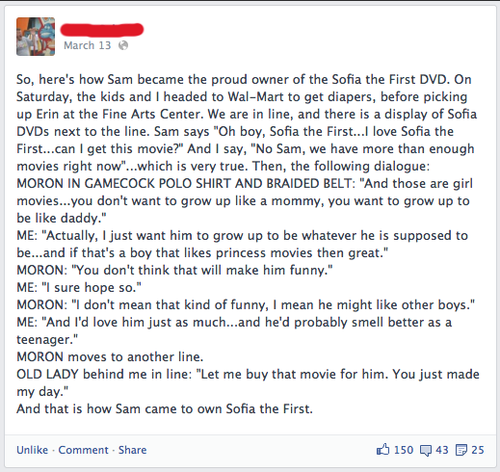
Task: View the 150 people who liked
Action: coord(403,450)
